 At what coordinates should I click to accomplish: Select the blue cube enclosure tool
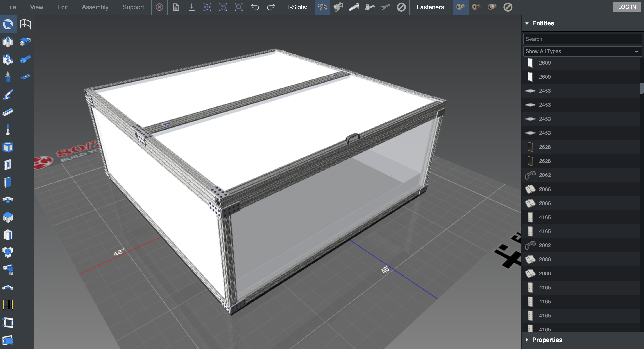[x=8, y=147]
